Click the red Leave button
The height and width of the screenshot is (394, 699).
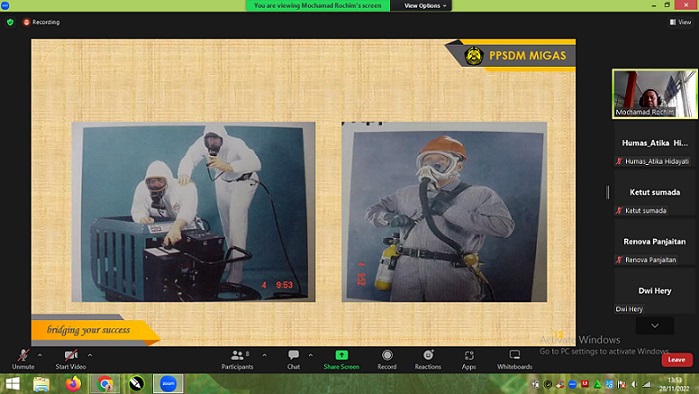pyautogui.click(x=677, y=360)
